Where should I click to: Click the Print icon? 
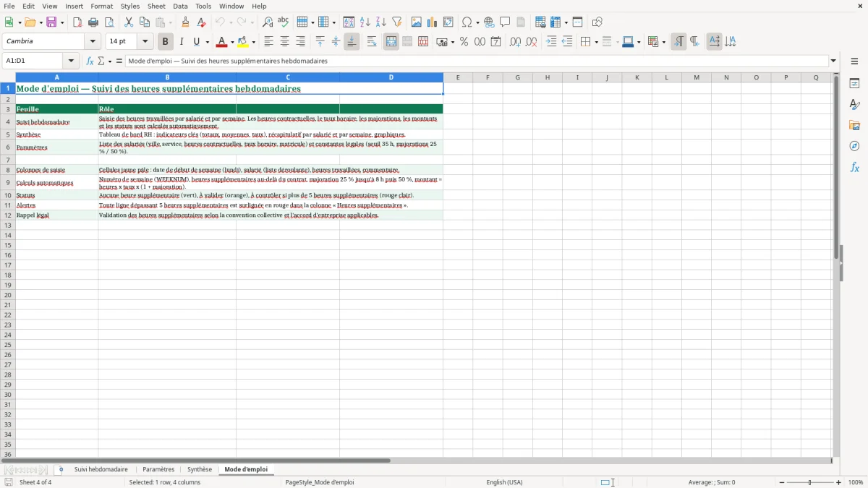[93, 22]
